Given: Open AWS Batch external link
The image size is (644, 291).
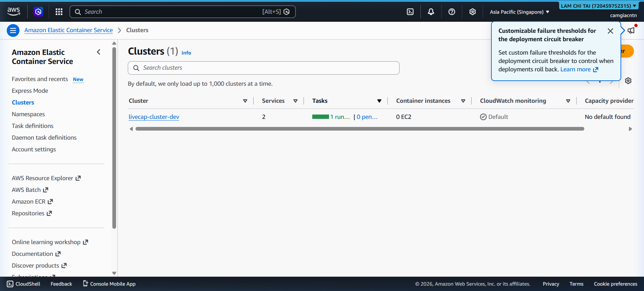Looking at the screenshot, I should click(x=30, y=190).
